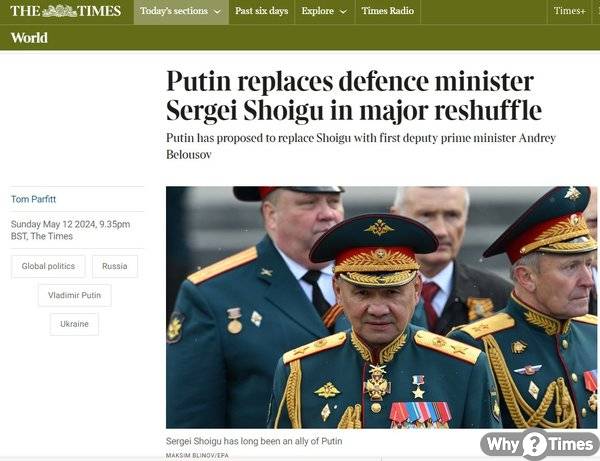Open the World section heading
Viewport: 600px width, 461px height.
click(x=29, y=38)
